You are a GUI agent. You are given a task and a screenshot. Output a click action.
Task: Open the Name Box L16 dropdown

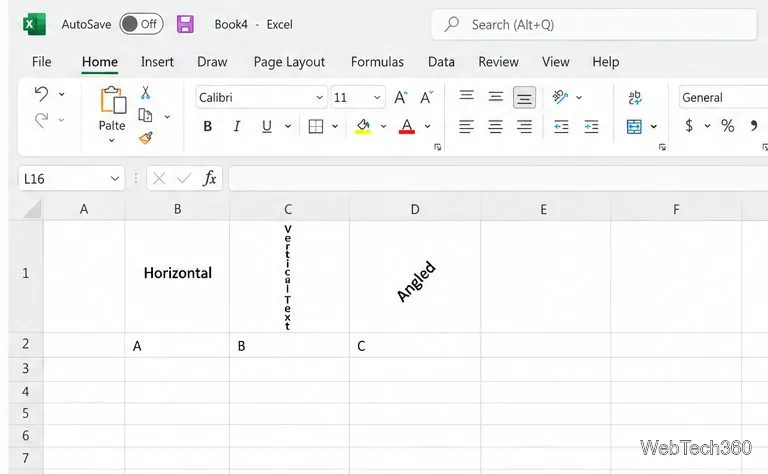[x=115, y=179]
